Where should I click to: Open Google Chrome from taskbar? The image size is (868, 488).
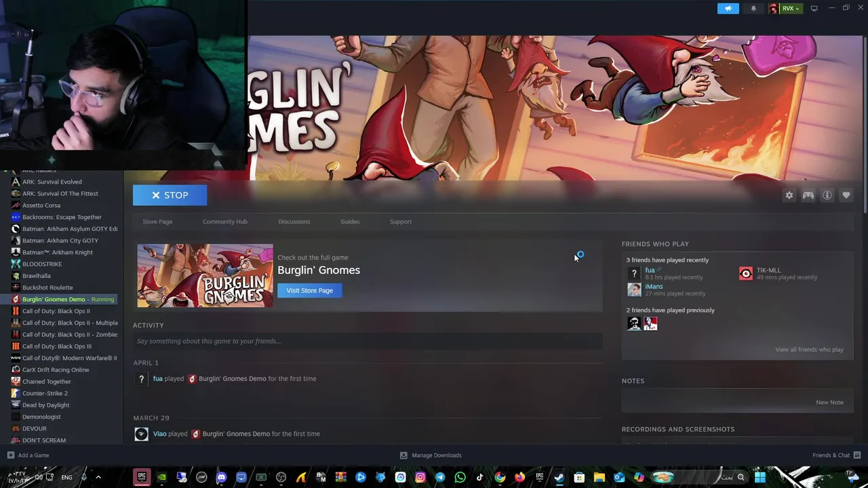pyautogui.click(x=500, y=477)
